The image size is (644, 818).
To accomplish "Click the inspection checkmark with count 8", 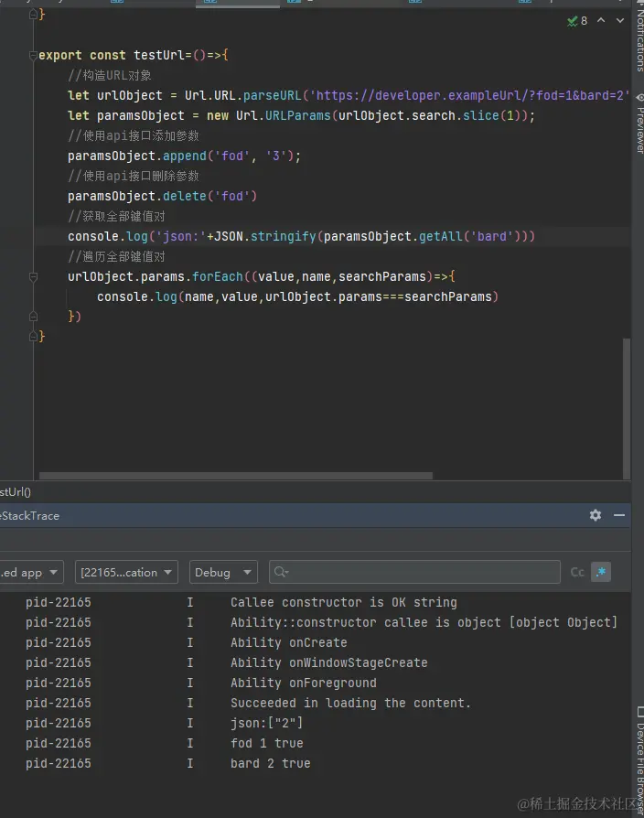I will [576, 21].
